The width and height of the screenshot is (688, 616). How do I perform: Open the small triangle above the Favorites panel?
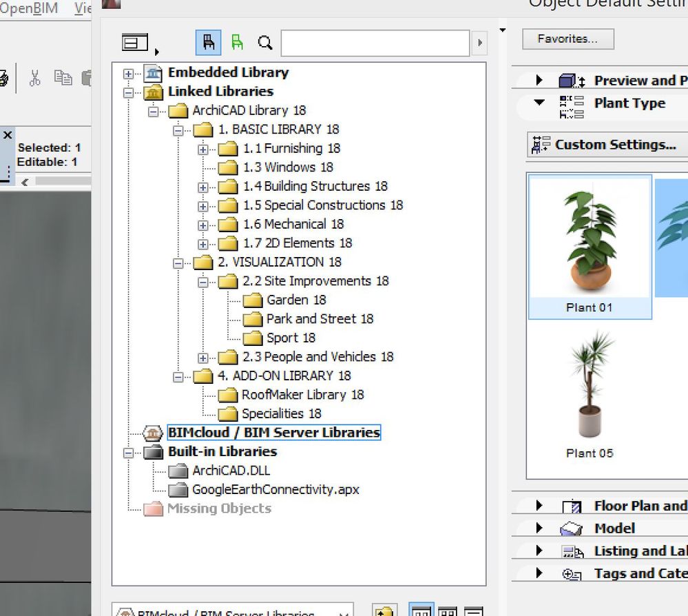tap(503, 30)
